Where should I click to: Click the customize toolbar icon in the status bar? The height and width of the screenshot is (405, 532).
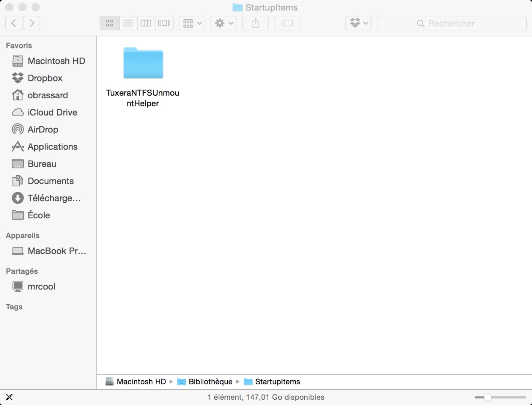coord(9,397)
